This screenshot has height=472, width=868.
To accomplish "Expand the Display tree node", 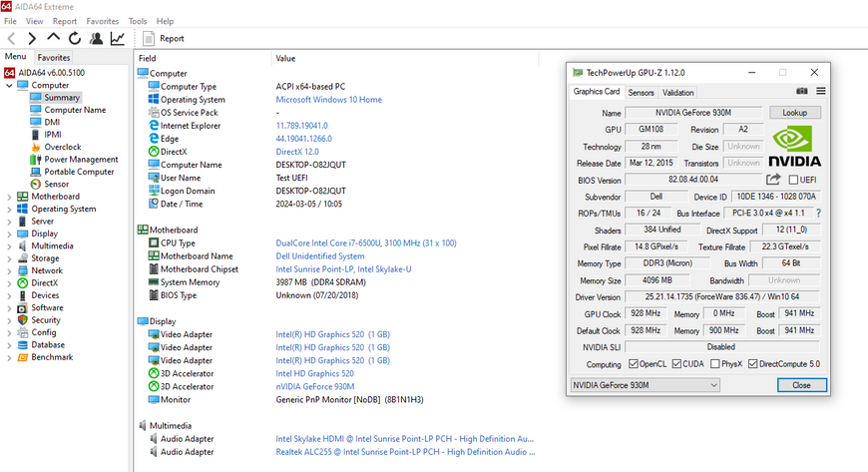I will pyautogui.click(x=9, y=234).
